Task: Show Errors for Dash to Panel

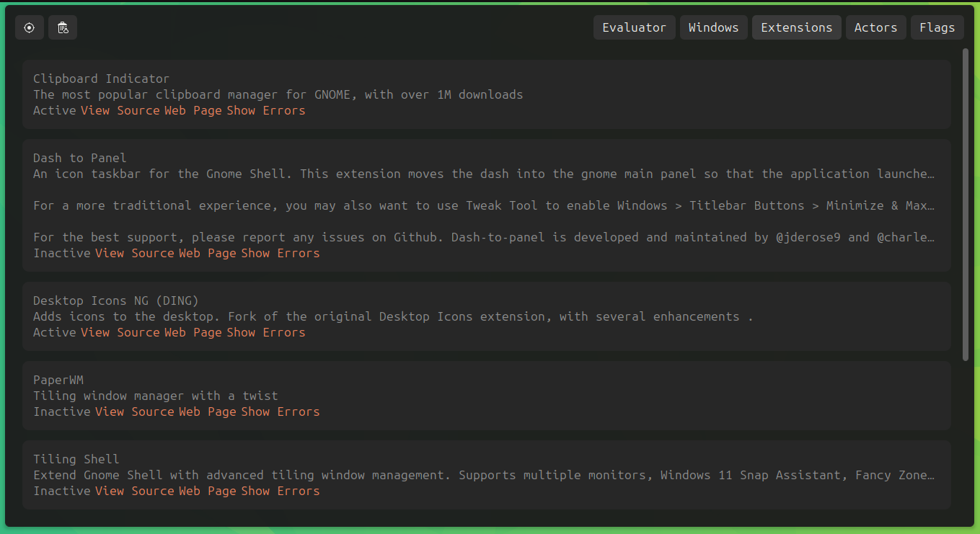Action: [281, 253]
